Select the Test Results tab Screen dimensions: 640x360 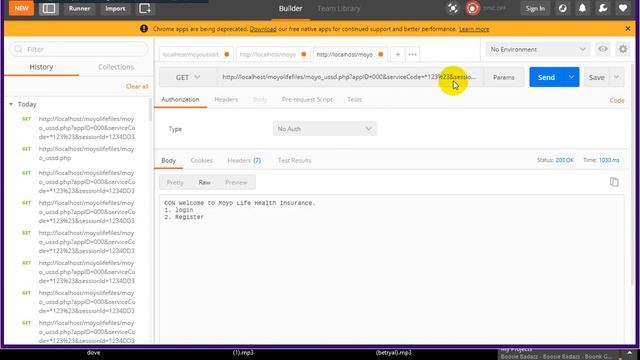[x=294, y=160]
